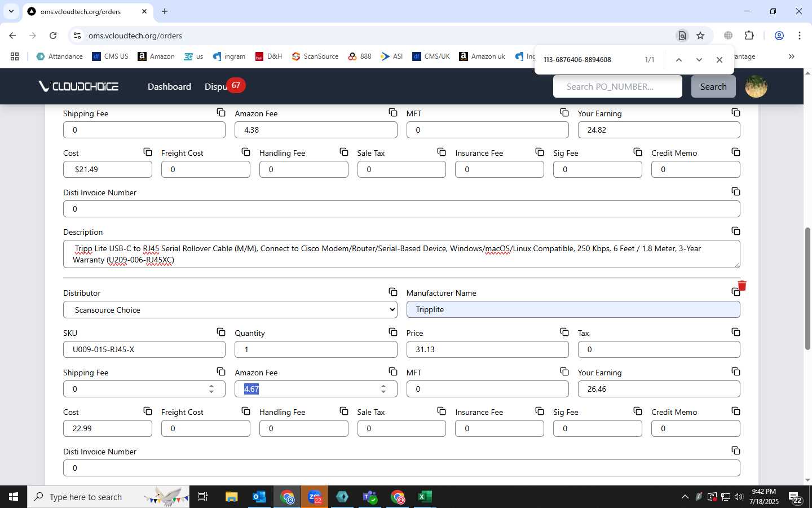812x508 pixels.
Task: Open Excel from the taskbar
Action: pos(425,497)
